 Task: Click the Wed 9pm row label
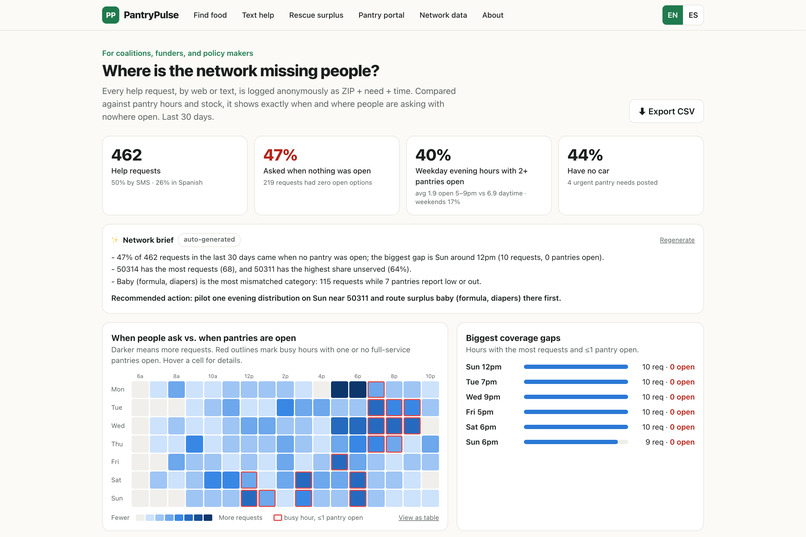point(483,397)
